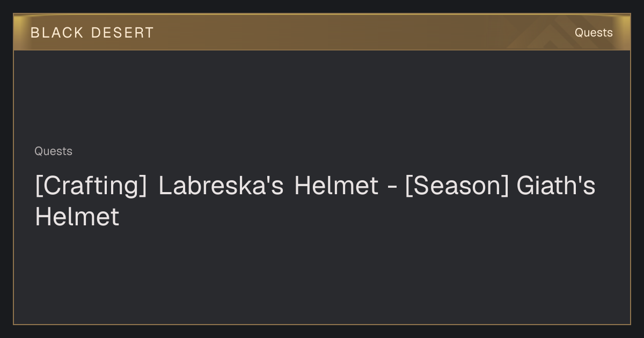Click the word Giath's in the heading
This screenshot has width=644, height=338.
pyautogui.click(x=556, y=186)
